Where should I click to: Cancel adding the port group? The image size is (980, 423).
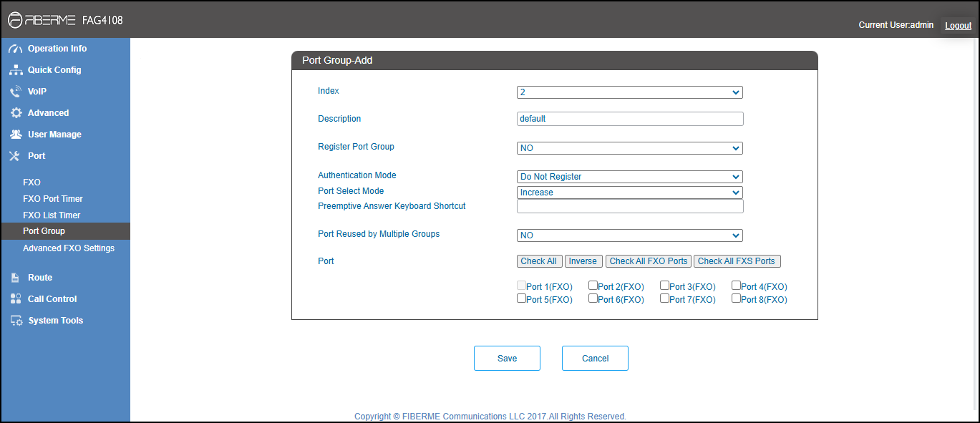[595, 359]
